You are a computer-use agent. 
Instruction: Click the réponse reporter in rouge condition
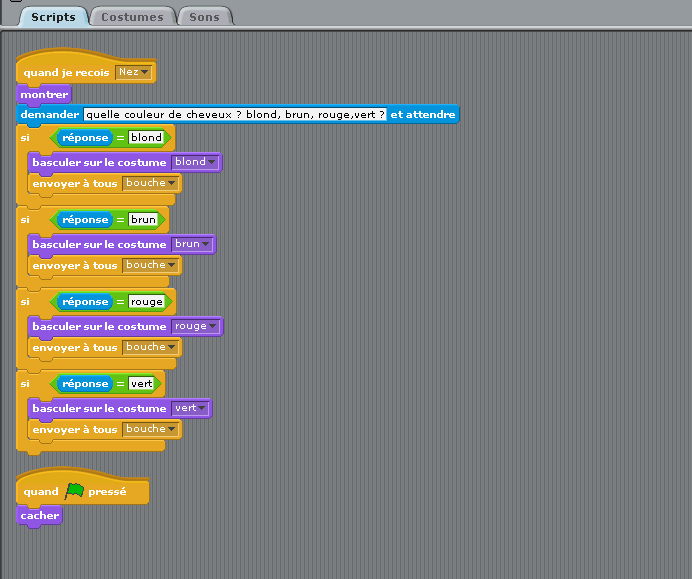point(85,302)
